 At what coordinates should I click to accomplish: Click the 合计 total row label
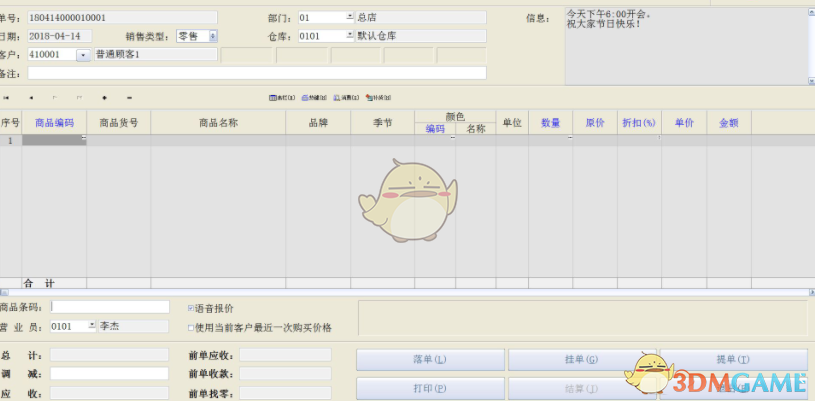(x=40, y=283)
